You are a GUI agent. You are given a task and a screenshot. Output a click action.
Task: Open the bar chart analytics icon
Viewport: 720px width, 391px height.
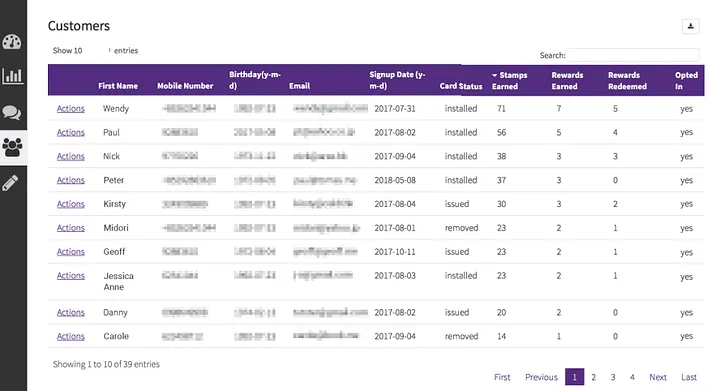(x=12, y=76)
